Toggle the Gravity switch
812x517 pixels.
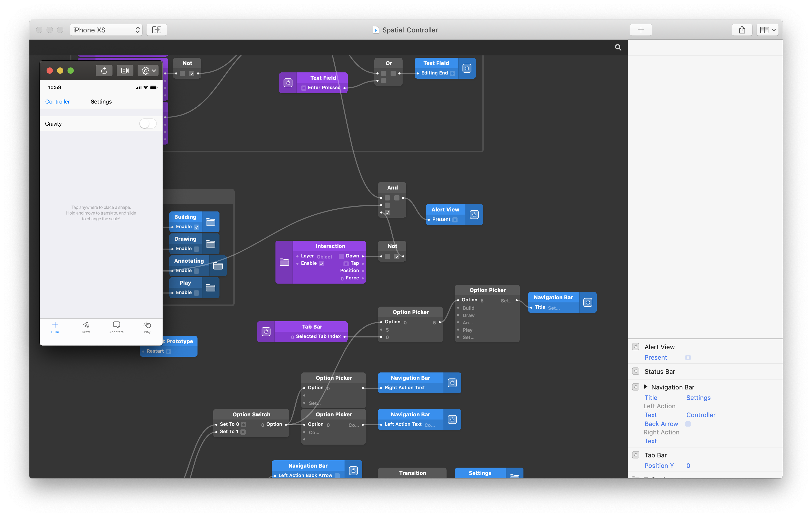point(148,124)
